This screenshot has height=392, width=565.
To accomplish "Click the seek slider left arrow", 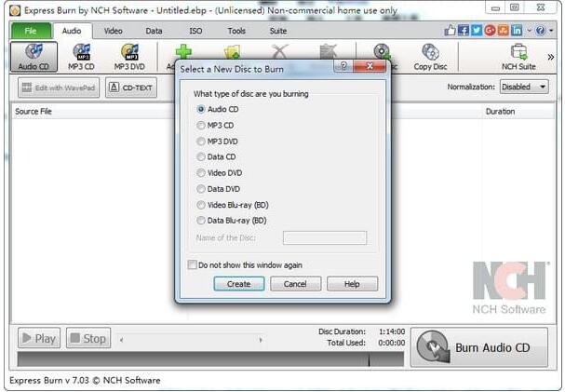I will 121,340.
